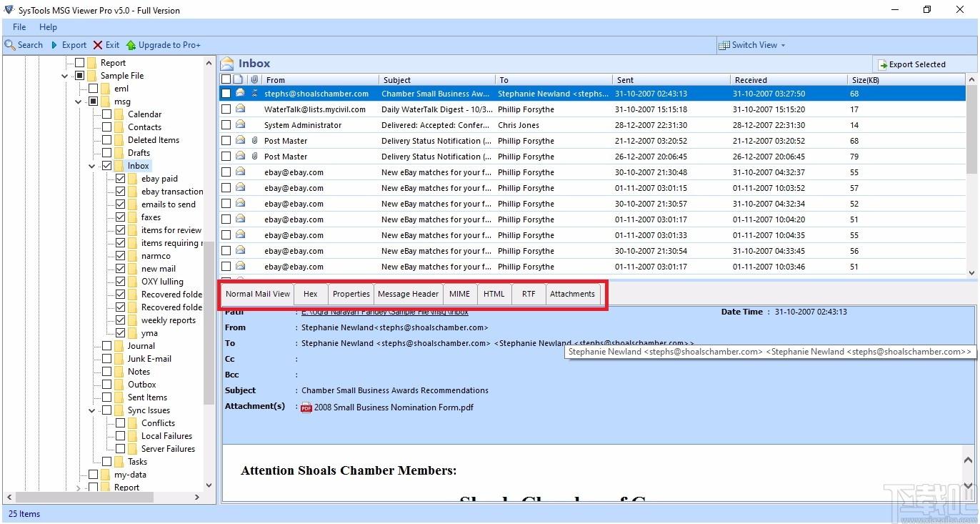Viewport: 980px width, 524px height.
Task: Click the Tasks folder icon
Action: (x=119, y=462)
